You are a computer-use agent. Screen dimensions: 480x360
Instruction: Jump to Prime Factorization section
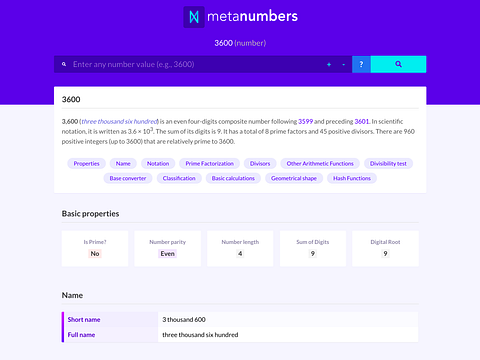(209, 163)
